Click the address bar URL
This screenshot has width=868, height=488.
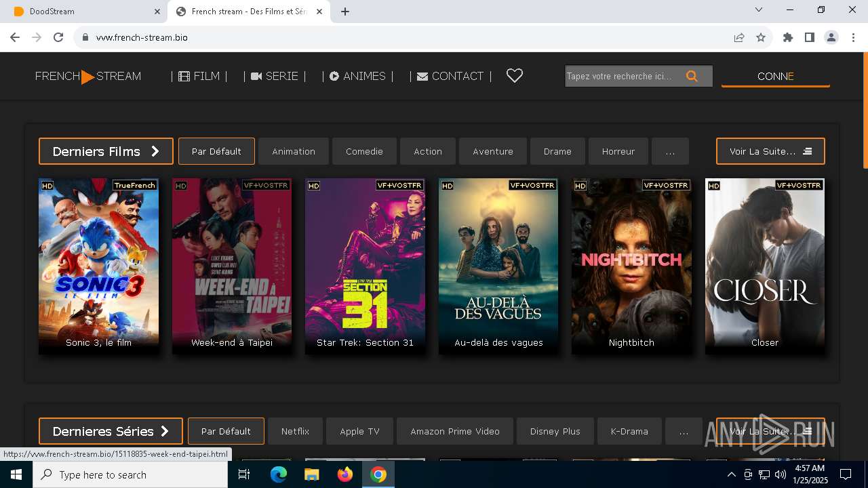(x=142, y=37)
